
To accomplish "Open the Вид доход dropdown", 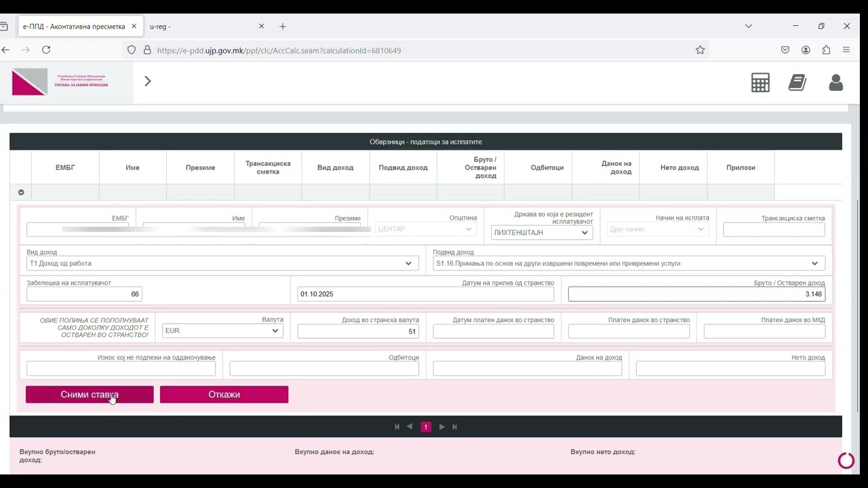I will [x=222, y=264].
